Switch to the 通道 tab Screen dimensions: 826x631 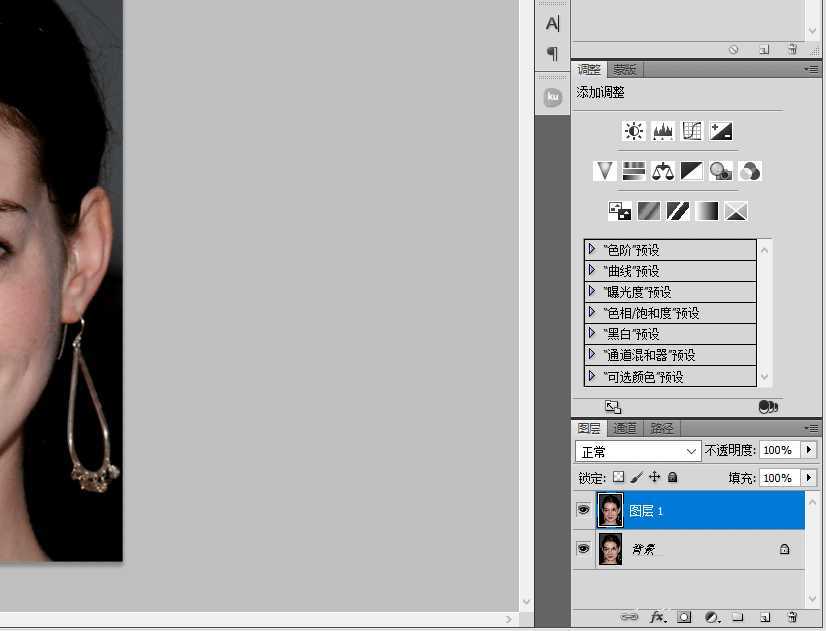coord(624,428)
